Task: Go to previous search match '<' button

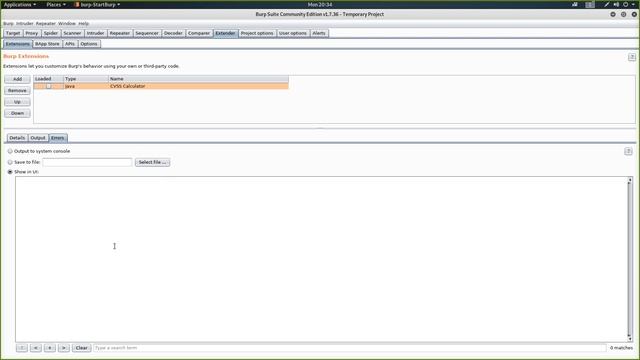Action: (36, 348)
